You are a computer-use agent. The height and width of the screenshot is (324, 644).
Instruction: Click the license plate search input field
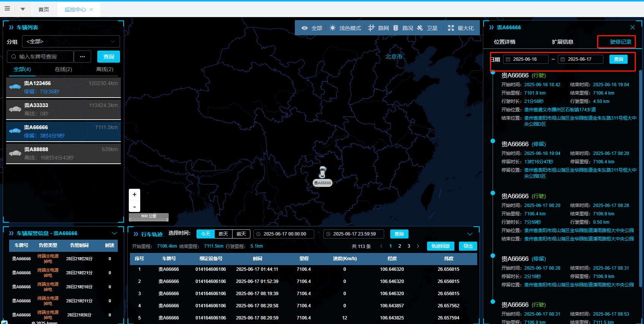44,57
